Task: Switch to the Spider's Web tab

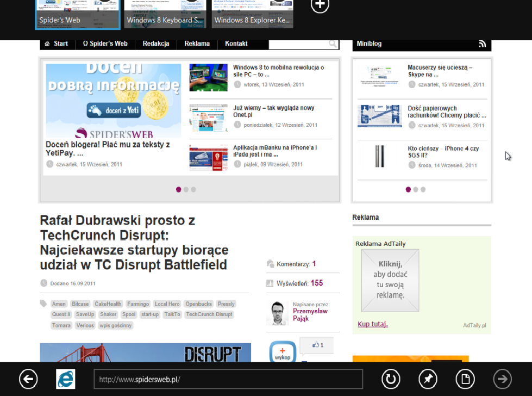Action: (78, 14)
